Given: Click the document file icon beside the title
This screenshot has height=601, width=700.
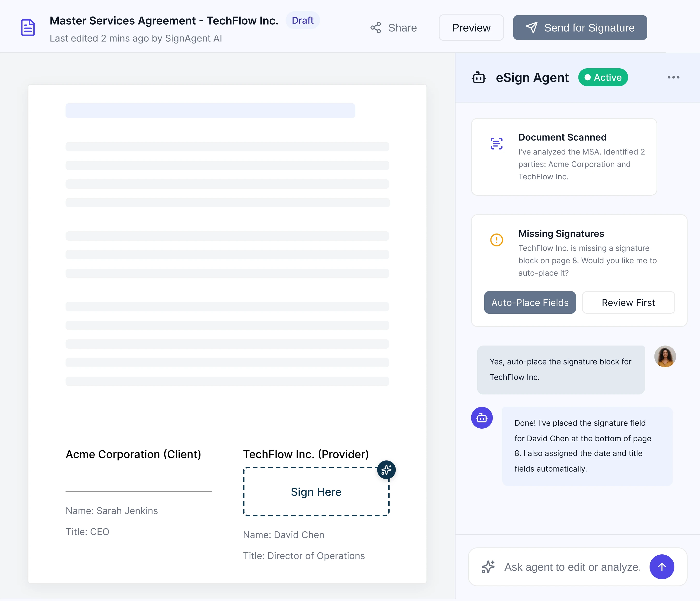Looking at the screenshot, I should (x=28, y=27).
